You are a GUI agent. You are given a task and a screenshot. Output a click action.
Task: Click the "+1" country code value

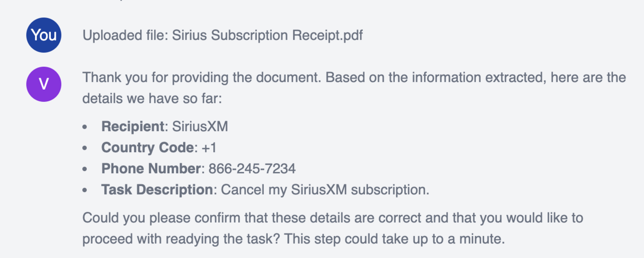coord(208,148)
